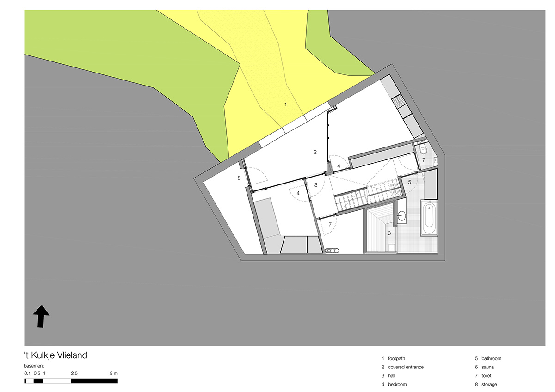Screen dimensions: 555x392
Task: Click the storage number 8 on the plan
Action: (x=239, y=178)
